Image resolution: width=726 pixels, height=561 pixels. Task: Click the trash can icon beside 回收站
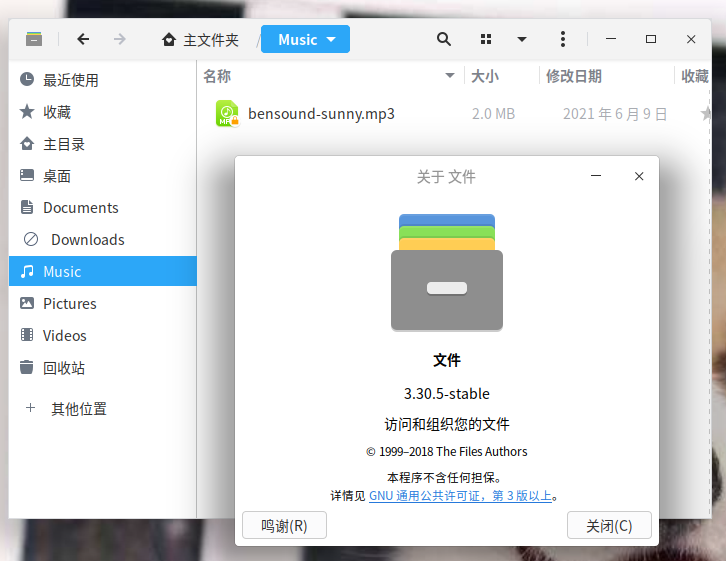27,367
